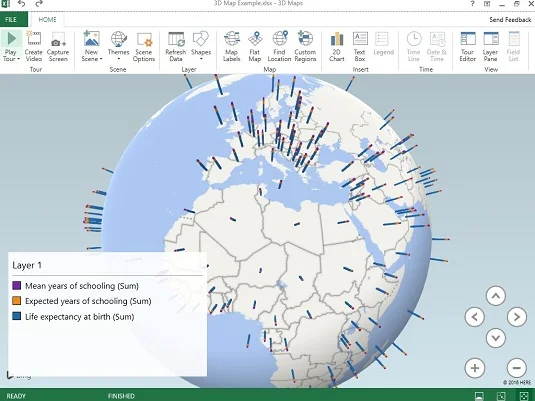
Task: Toggle the Date & Time button
Action: click(437, 47)
